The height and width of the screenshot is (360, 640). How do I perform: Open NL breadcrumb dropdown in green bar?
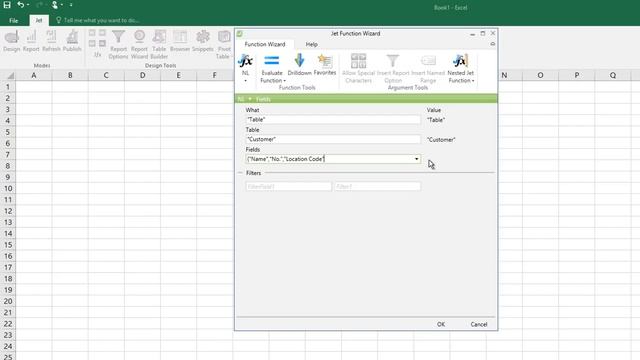pyautogui.click(x=250, y=99)
